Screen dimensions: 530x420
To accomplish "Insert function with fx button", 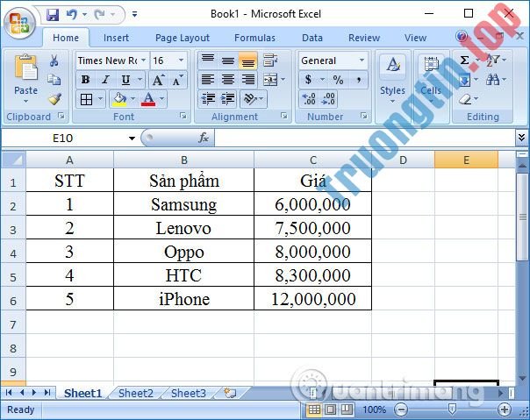I will click(x=204, y=138).
